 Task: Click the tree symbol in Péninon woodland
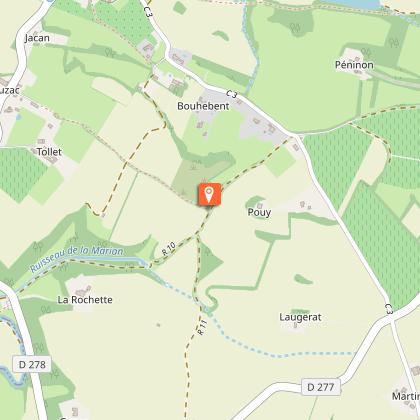click(295, 28)
